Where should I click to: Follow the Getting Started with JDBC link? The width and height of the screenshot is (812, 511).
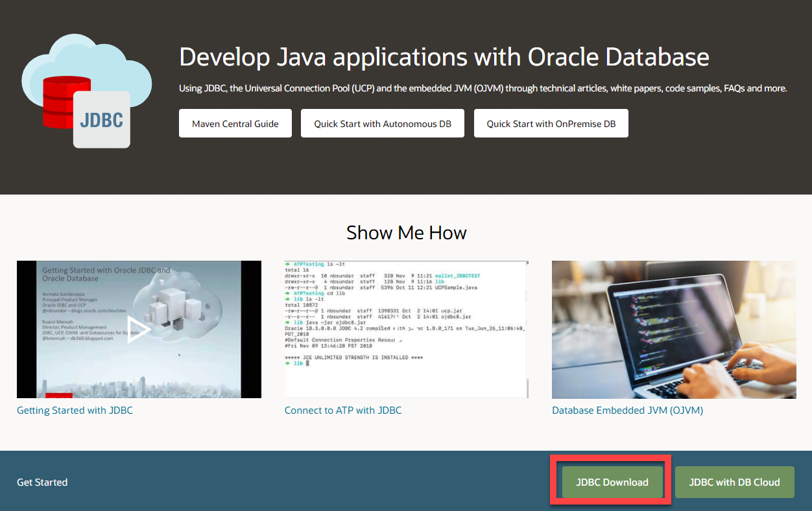coord(75,410)
